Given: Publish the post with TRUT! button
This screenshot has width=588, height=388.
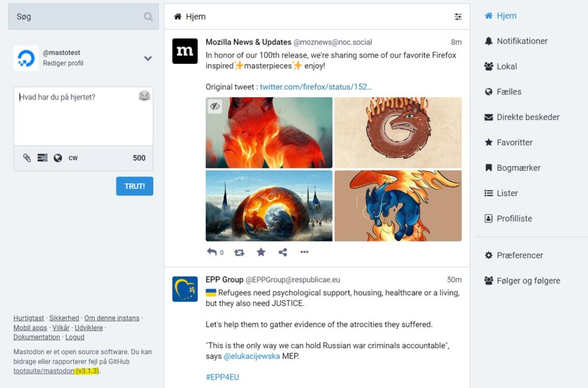Looking at the screenshot, I should click(x=134, y=186).
